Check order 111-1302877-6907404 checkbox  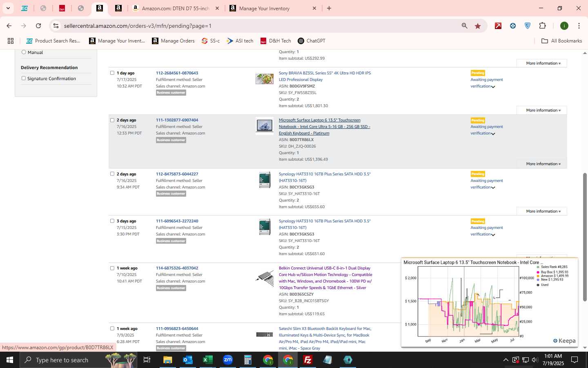(112, 120)
